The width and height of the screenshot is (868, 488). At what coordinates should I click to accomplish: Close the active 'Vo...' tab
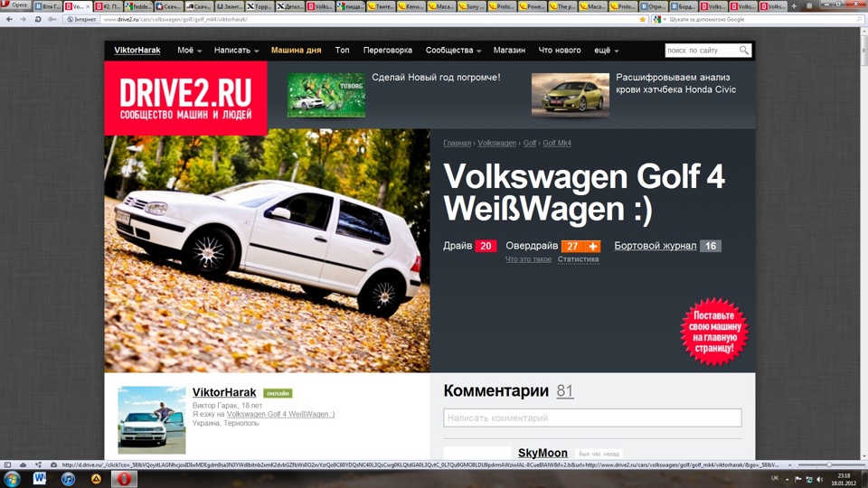pyautogui.click(x=88, y=6)
